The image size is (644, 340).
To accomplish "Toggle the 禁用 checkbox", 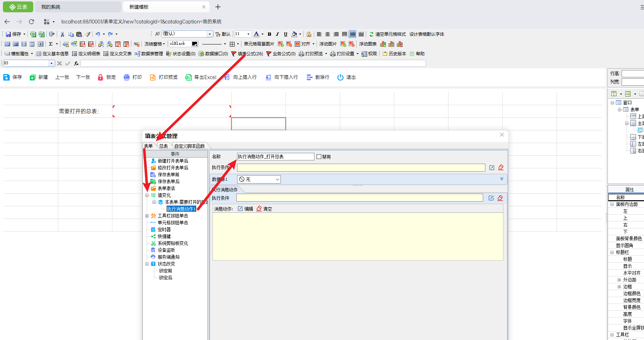I will click(319, 157).
